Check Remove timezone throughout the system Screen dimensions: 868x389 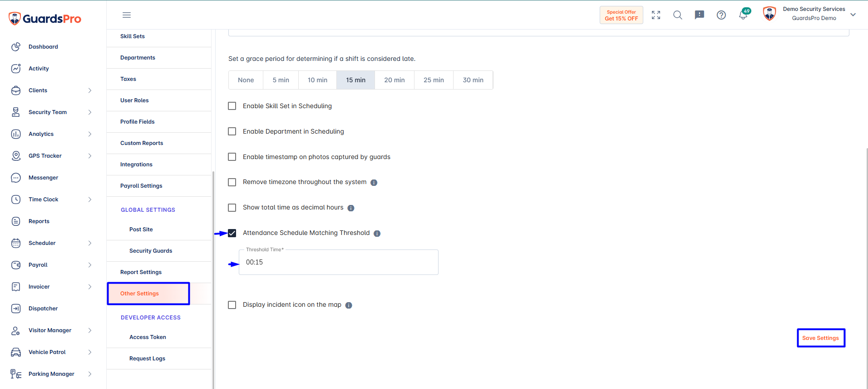pos(232,182)
